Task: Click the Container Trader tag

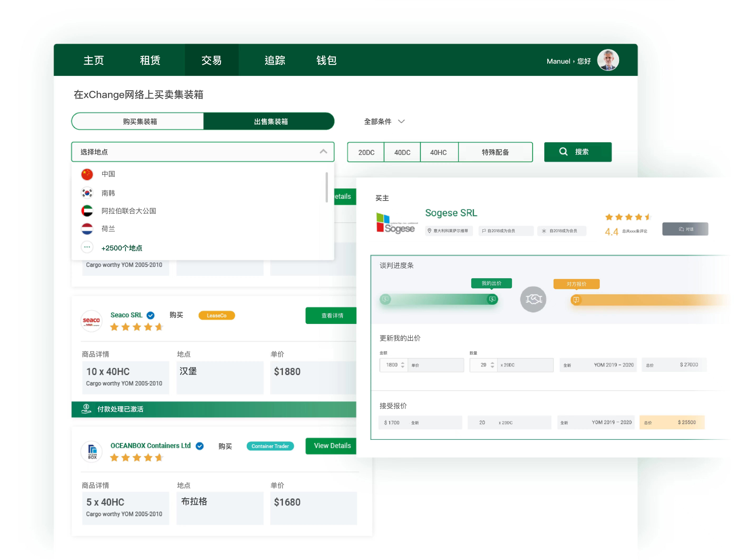Action: pyautogui.click(x=270, y=446)
